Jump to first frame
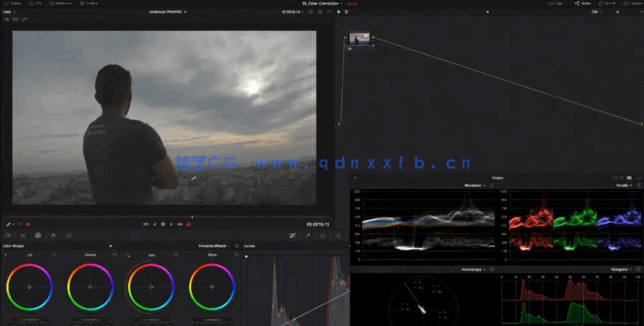 click(x=145, y=225)
